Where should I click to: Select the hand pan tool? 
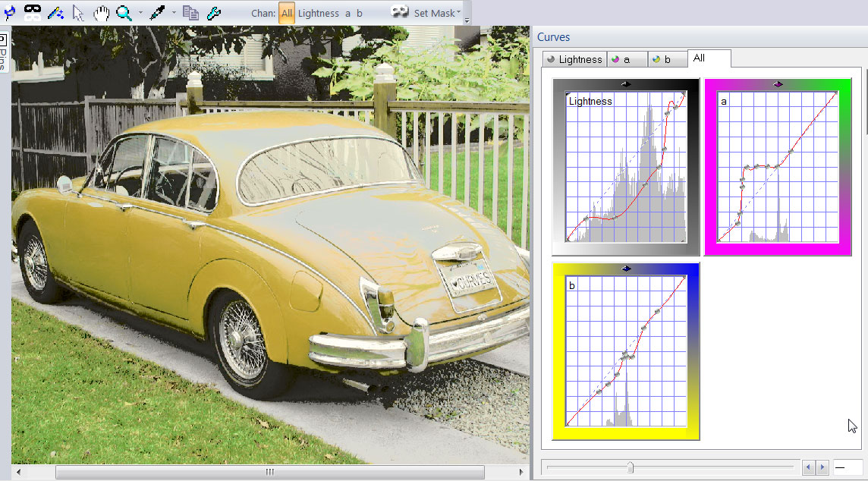coord(102,14)
